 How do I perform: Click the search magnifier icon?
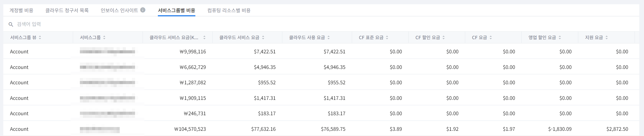point(11,24)
